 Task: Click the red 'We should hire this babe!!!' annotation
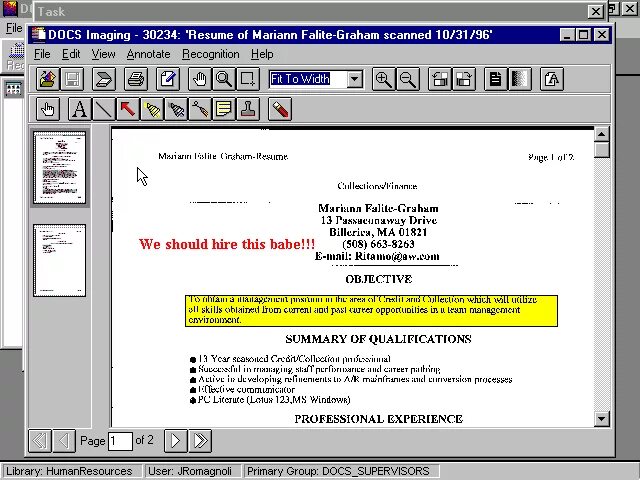[227, 244]
